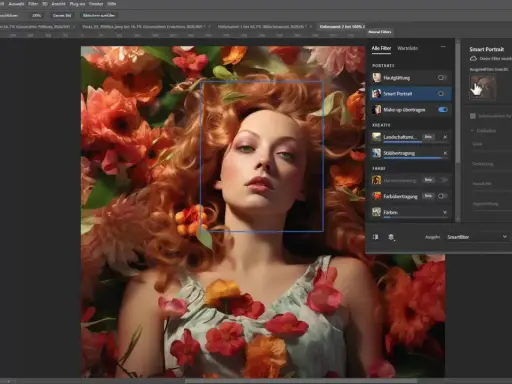
Task: Click the Make-up übertragen filter label
Action: click(x=404, y=110)
